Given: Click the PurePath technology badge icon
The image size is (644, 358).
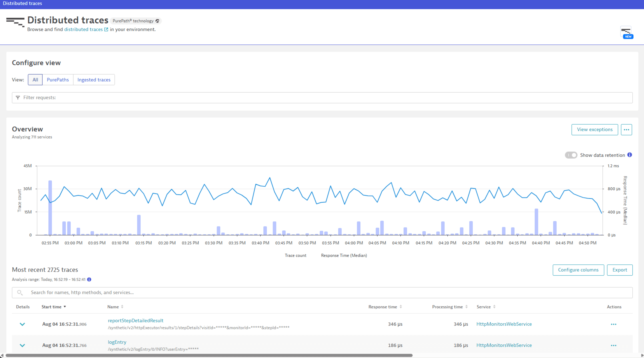Looking at the screenshot, I should tap(157, 21).
